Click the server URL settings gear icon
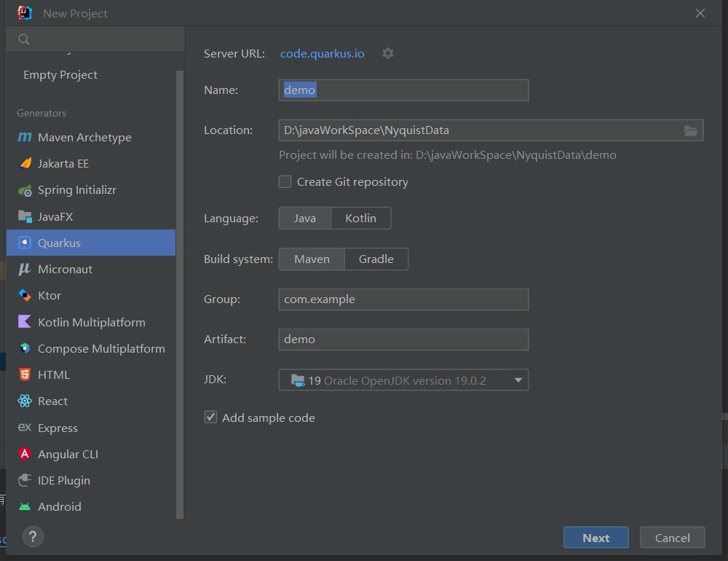728x561 pixels. pyautogui.click(x=388, y=53)
